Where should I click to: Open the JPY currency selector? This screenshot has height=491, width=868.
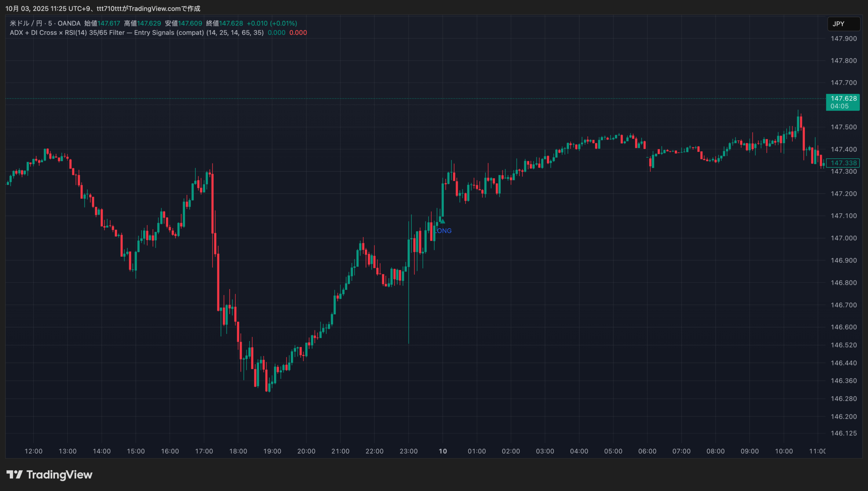843,24
